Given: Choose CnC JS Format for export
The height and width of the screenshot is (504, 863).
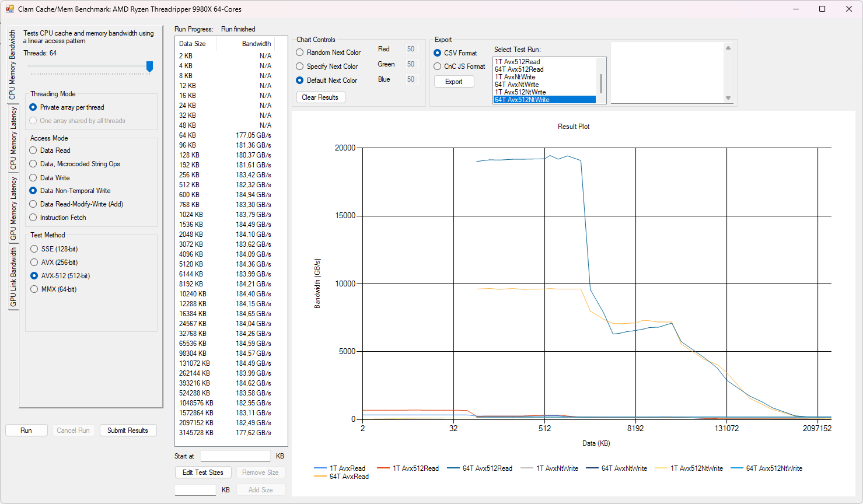Looking at the screenshot, I should click(x=459, y=66).
